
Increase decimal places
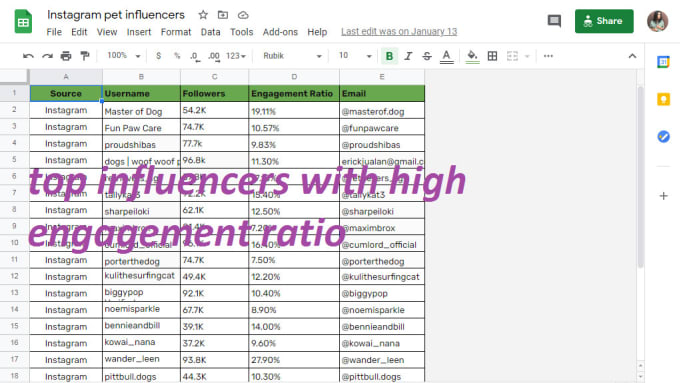click(214, 56)
